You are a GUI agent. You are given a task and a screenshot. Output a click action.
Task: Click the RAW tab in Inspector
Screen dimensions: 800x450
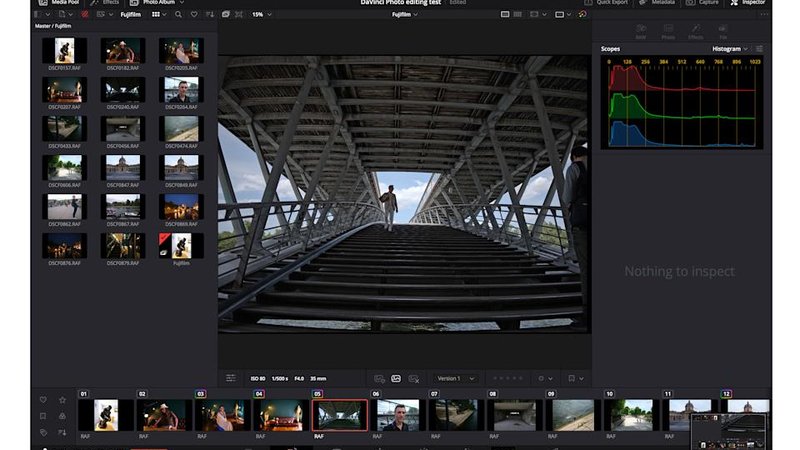pos(641,32)
